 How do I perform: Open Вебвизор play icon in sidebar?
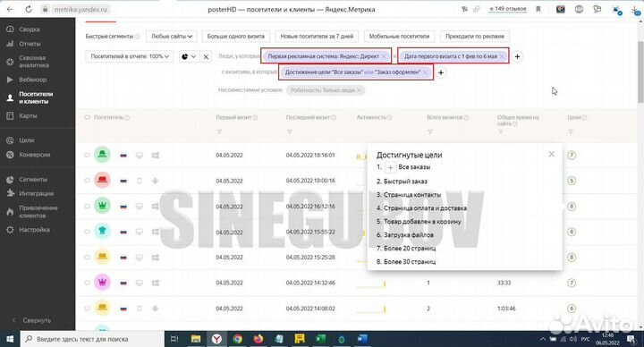click(10, 80)
